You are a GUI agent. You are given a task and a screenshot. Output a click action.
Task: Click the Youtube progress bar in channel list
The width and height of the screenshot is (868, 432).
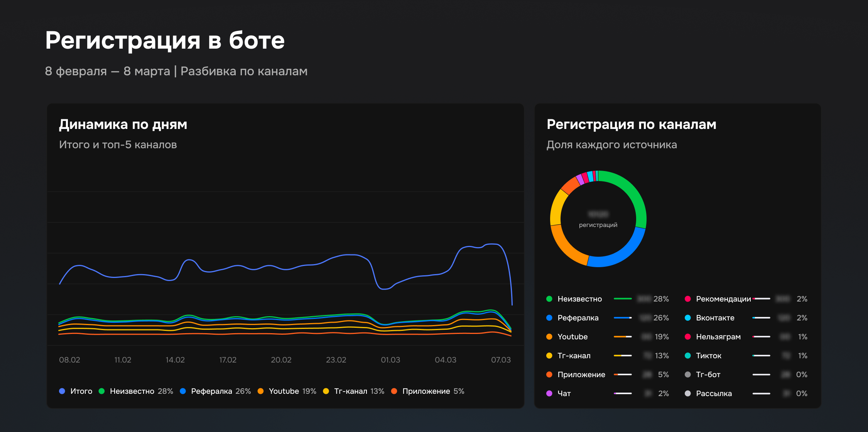(x=623, y=337)
